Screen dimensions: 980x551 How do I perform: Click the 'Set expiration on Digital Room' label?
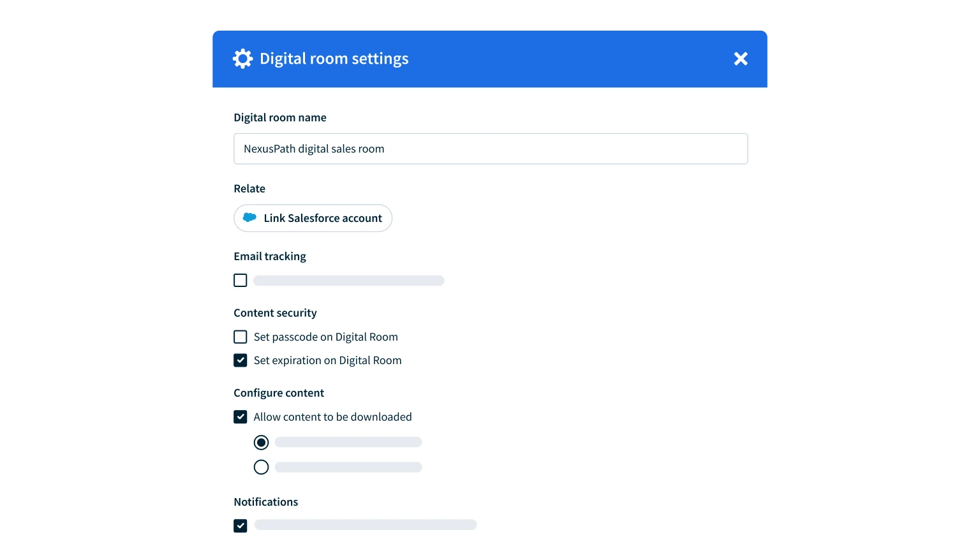(x=327, y=360)
